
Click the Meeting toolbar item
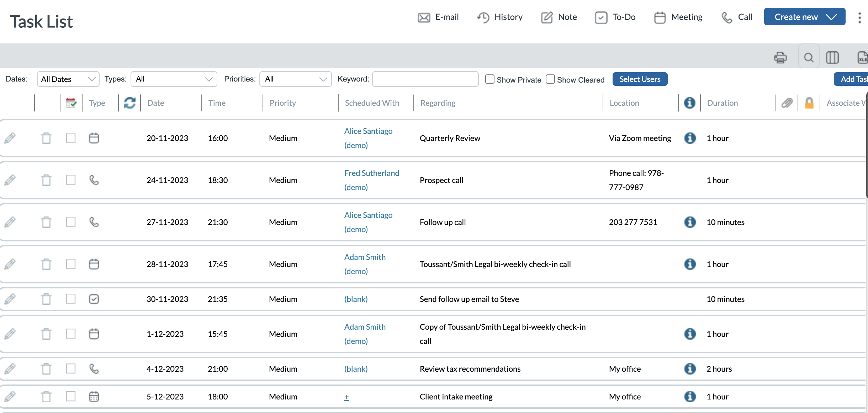coord(678,17)
